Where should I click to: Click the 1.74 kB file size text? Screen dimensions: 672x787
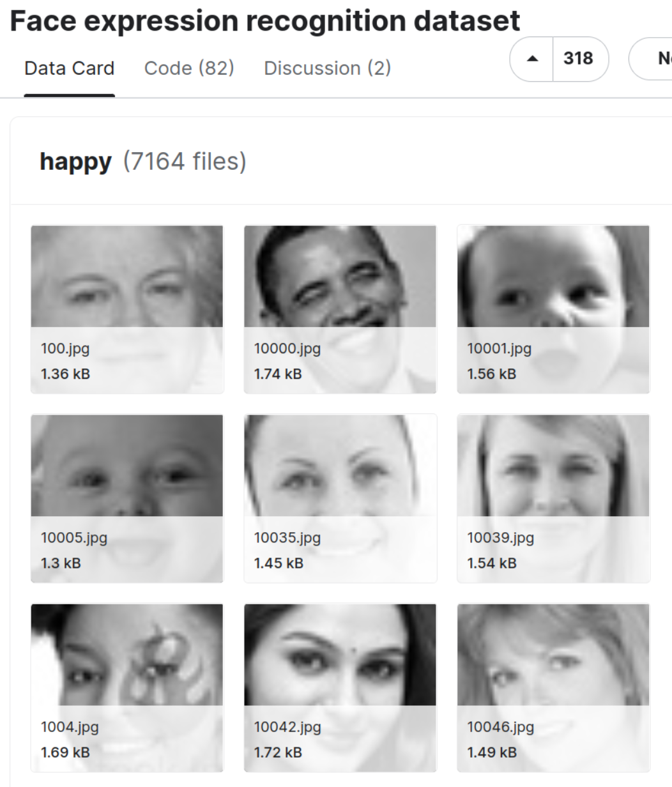[278, 374]
